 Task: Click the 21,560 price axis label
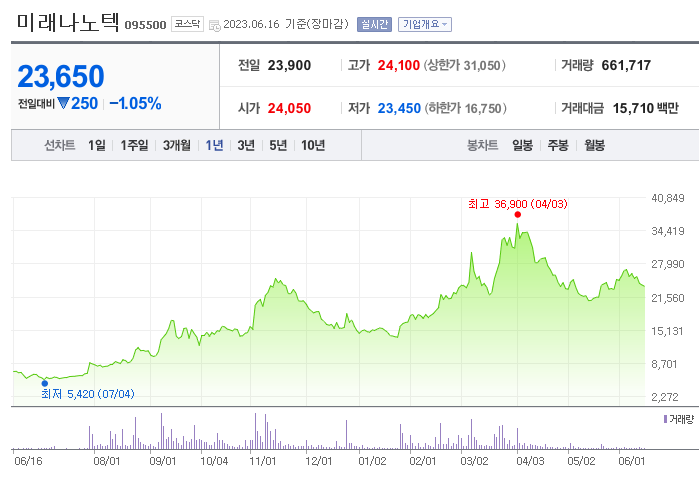(668, 298)
